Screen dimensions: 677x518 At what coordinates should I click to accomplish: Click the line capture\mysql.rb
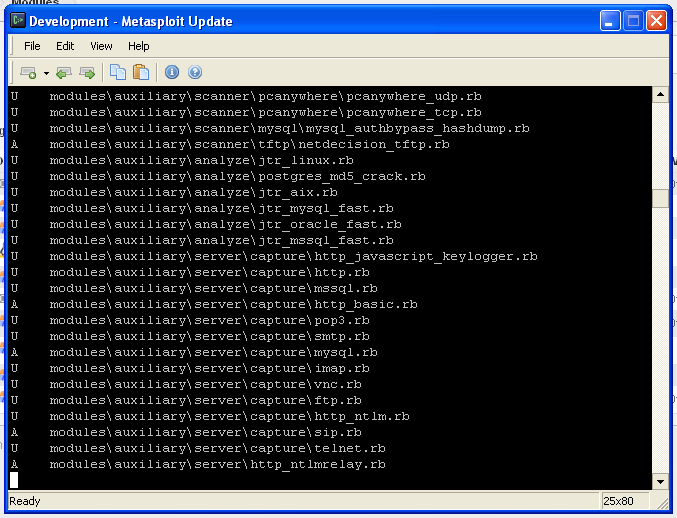tap(194, 352)
